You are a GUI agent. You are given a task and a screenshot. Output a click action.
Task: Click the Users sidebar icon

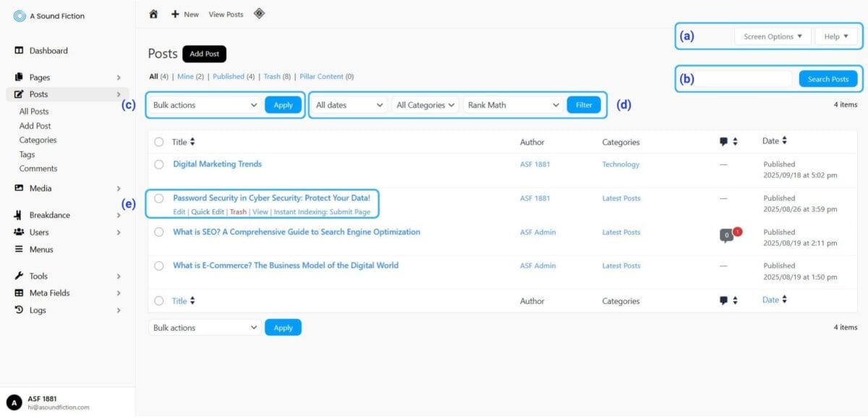point(20,232)
